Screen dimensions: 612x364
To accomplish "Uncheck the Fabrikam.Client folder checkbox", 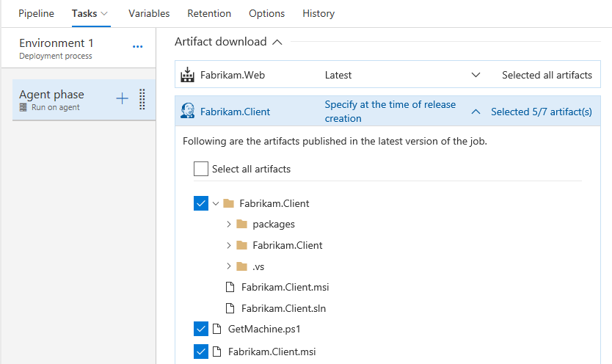I will [x=201, y=203].
